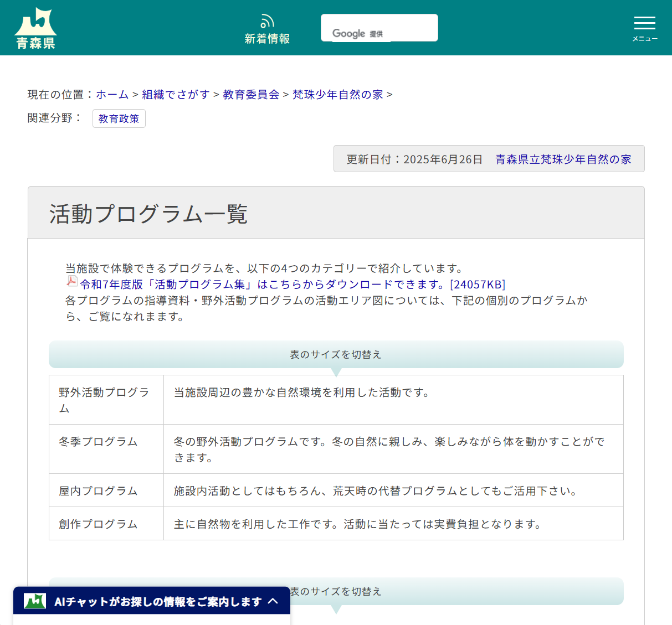The height and width of the screenshot is (625, 672).
Task: Click the 青森県 prefecture logo icon
Action: click(35, 27)
